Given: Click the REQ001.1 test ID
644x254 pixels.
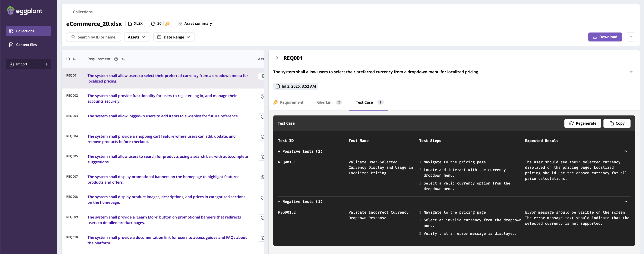Looking at the screenshot, I should 287,162.
